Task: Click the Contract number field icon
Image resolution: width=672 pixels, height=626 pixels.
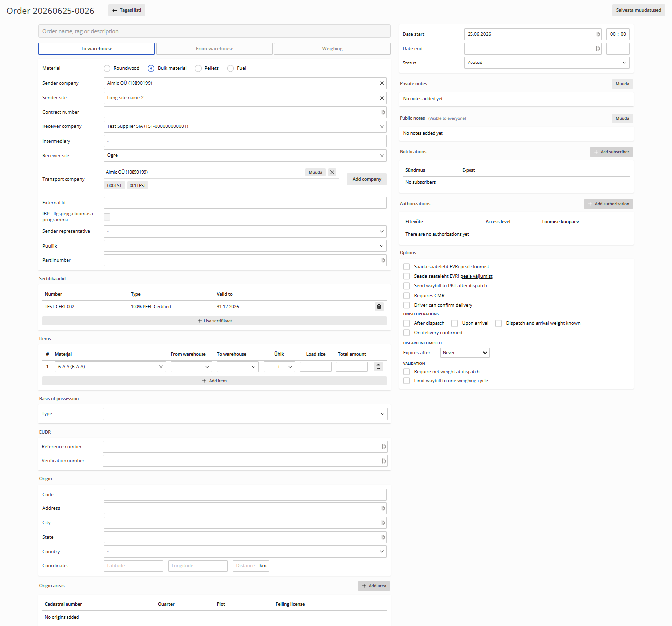Action: click(383, 112)
